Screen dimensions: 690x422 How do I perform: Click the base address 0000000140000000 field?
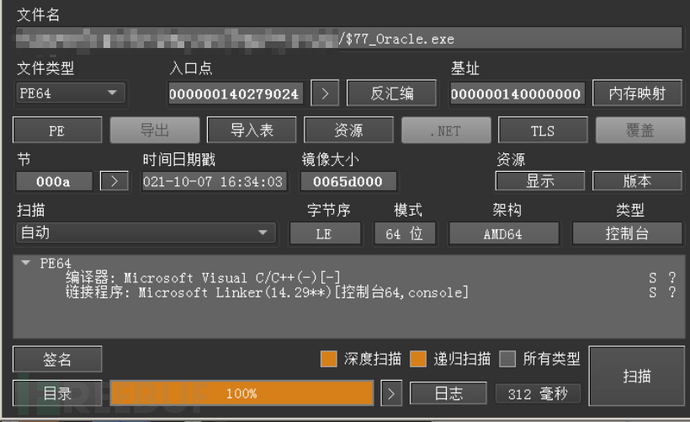coord(517,94)
